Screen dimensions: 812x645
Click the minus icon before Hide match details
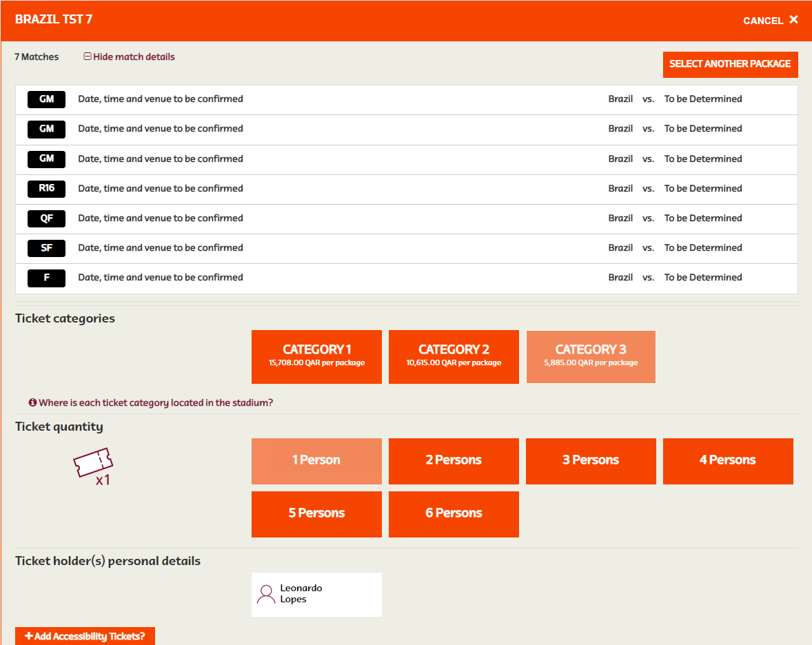88,57
